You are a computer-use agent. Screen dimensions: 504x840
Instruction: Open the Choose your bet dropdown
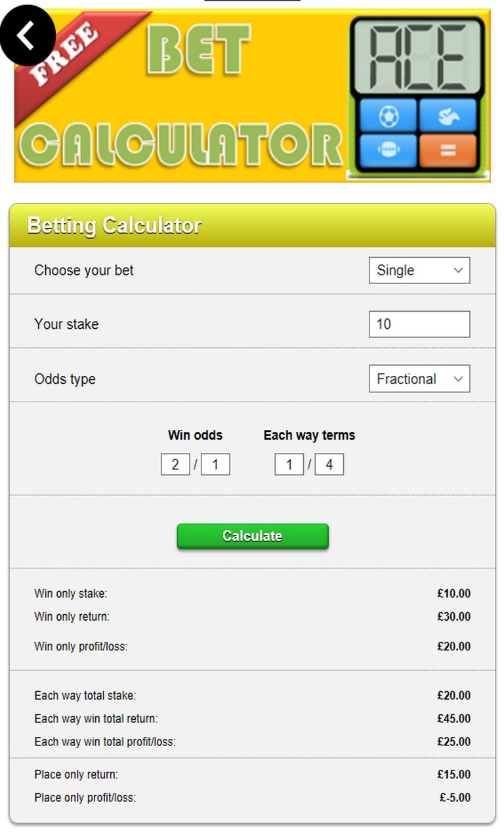[419, 270]
